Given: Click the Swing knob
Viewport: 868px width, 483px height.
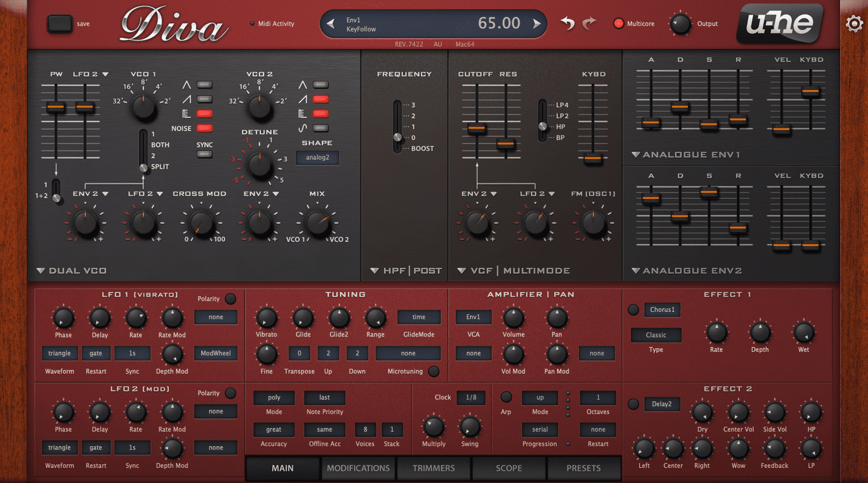Looking at the screenshot, I should (x=469, y=427).
